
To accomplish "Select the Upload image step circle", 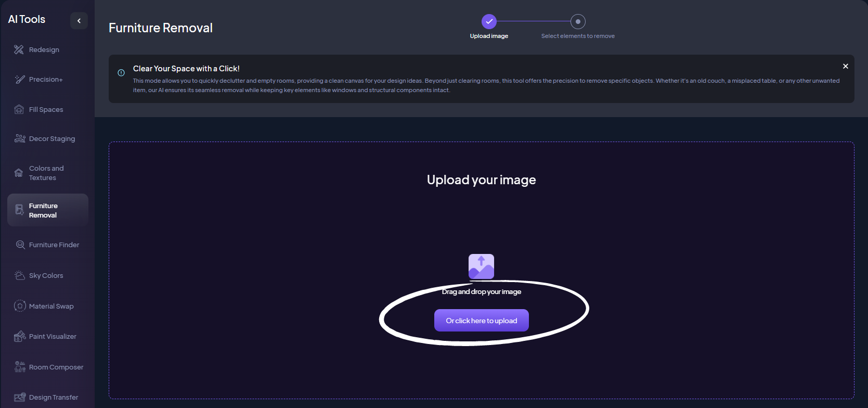I will [x=489, y=21].
